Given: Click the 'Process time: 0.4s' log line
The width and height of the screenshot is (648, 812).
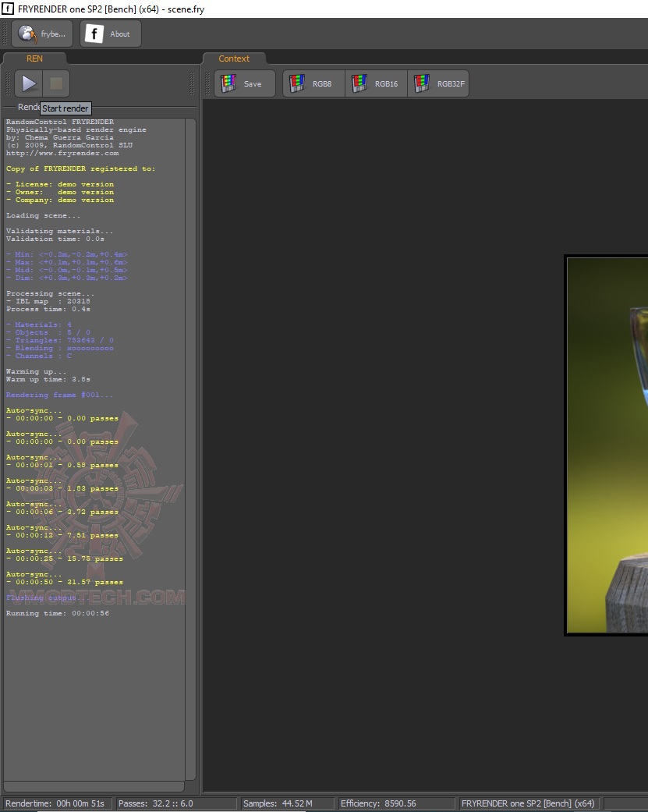Looking at the screenshot, I should [x=48, y=309].
